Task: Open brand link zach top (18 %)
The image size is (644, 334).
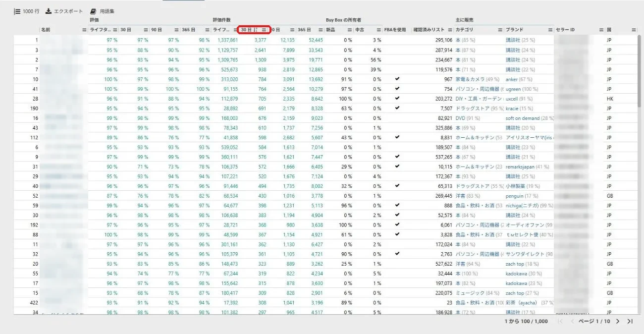Action: pos(522,264)
